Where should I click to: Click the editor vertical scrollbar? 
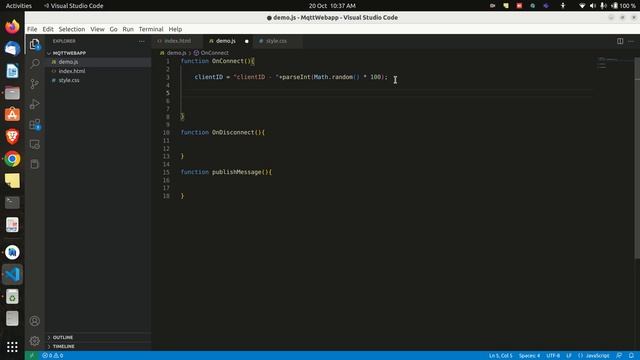pos(637,158)
